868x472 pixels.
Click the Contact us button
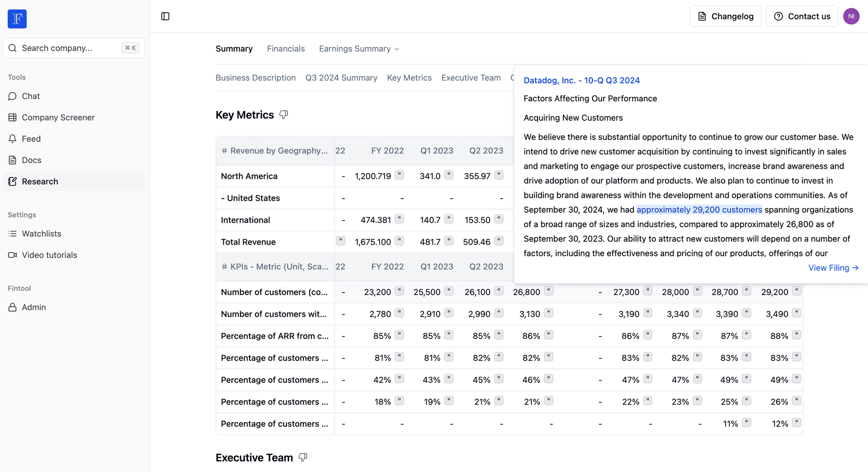tap(802, 16)
